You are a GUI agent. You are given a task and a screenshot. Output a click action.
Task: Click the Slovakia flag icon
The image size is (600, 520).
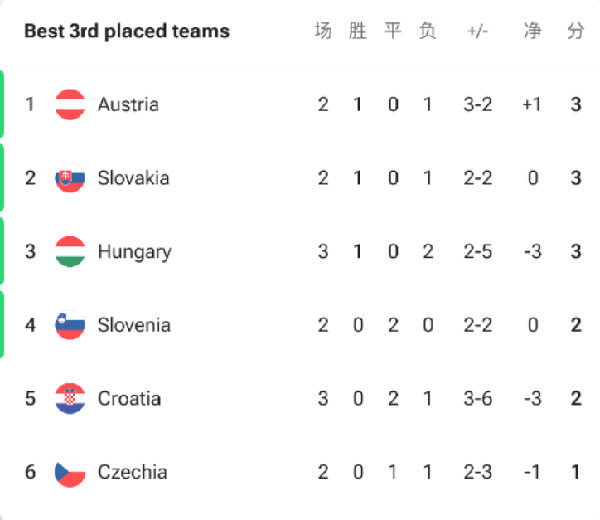pyautogui.click(x=70, y=178)
